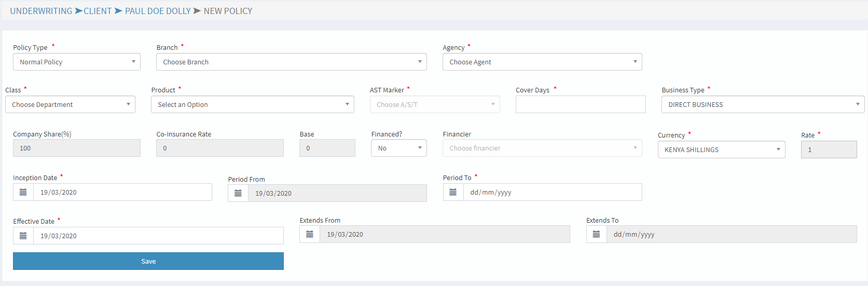This screenshot has width=868, height=286.
Task: Open the Choose Agent dropdown
Action: point(542,62)
